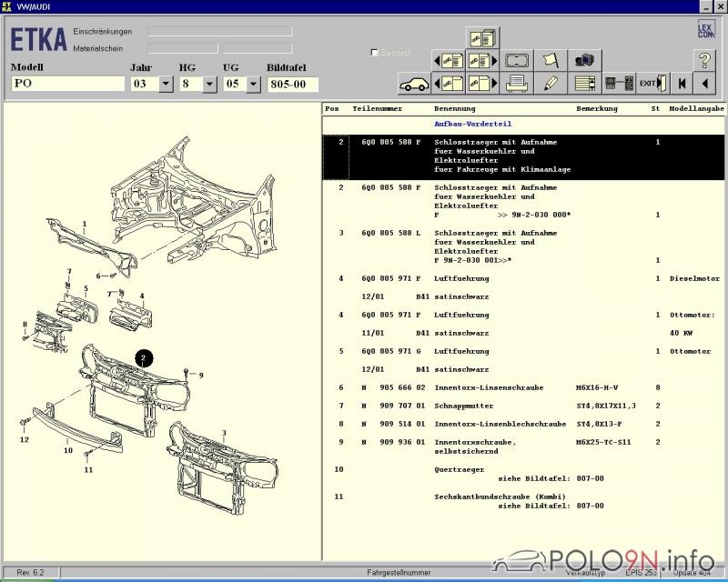This screenshot has width=728, height=582.
Task: Click the pencil notes icon
Action: pos(551,84)
